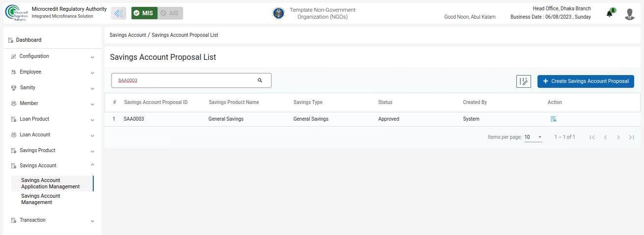Focus the proposal search input field
Screen dimensions: 644x235
tap(191, 80)
